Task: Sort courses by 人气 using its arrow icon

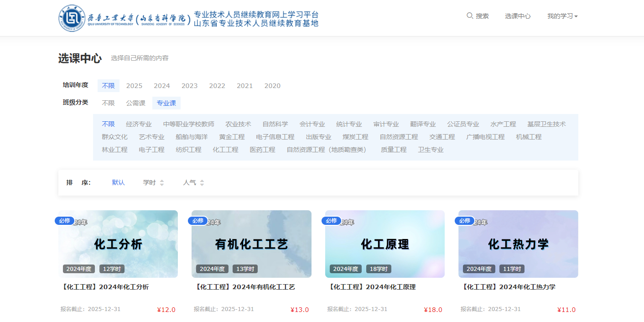Action: (201, 182)
